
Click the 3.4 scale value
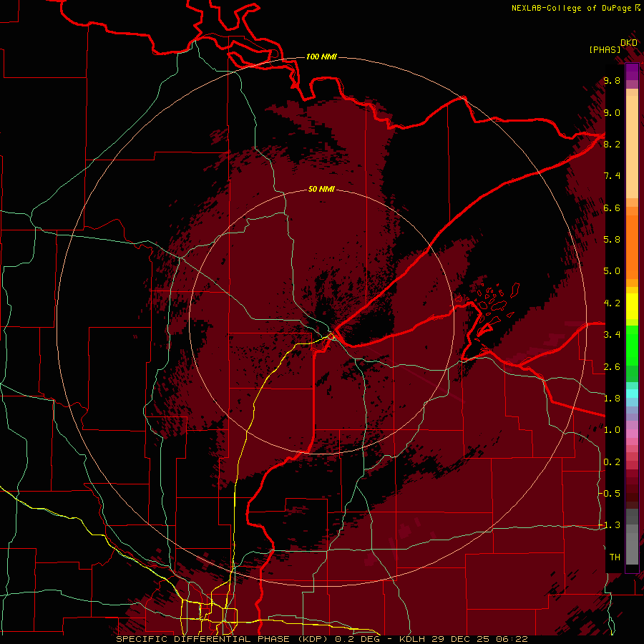(x=612, y=335)
